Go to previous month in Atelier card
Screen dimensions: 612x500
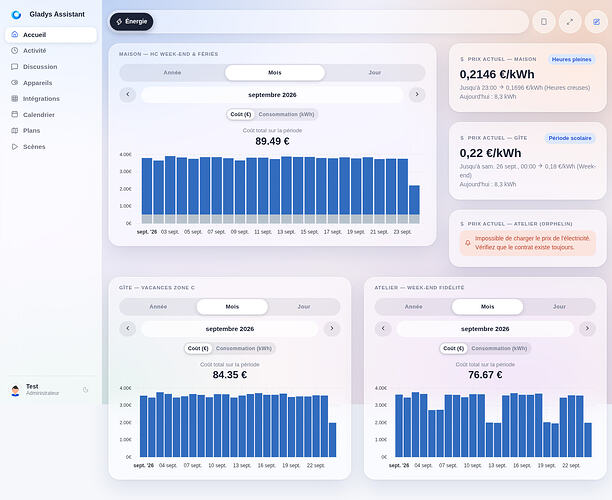383,329
